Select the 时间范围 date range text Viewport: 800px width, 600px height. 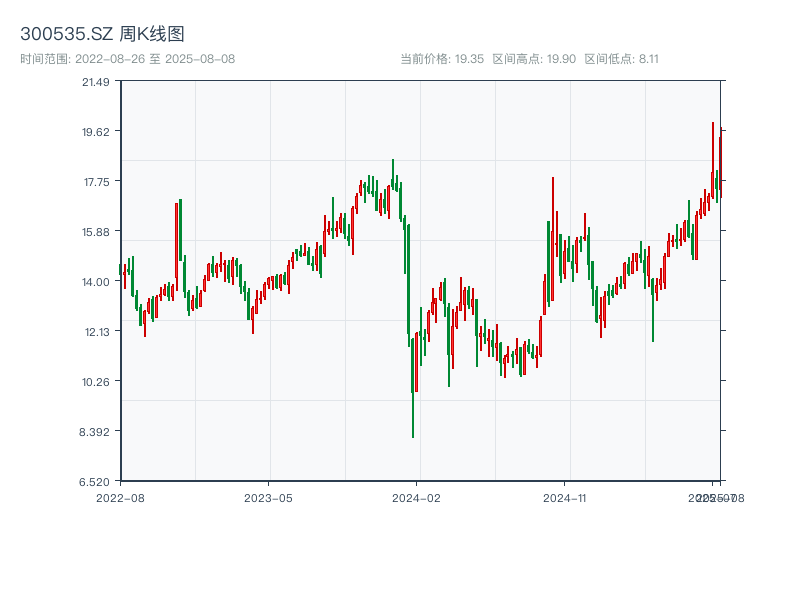127,59
